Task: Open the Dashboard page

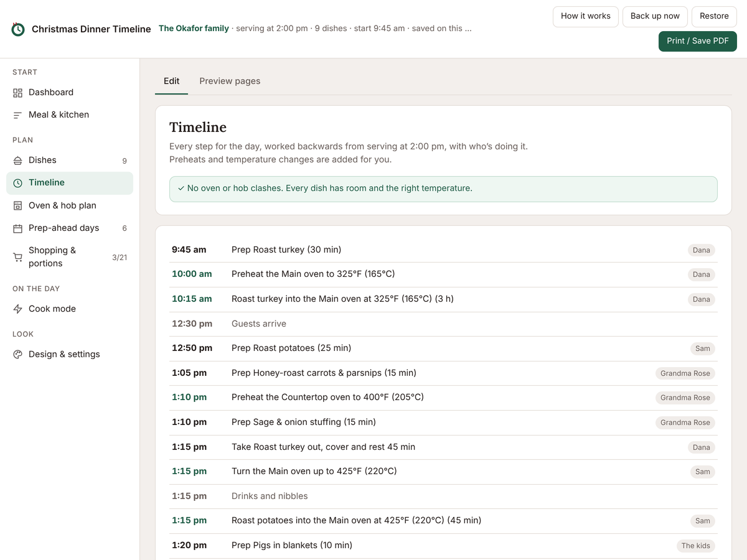Action: (70, 92)
